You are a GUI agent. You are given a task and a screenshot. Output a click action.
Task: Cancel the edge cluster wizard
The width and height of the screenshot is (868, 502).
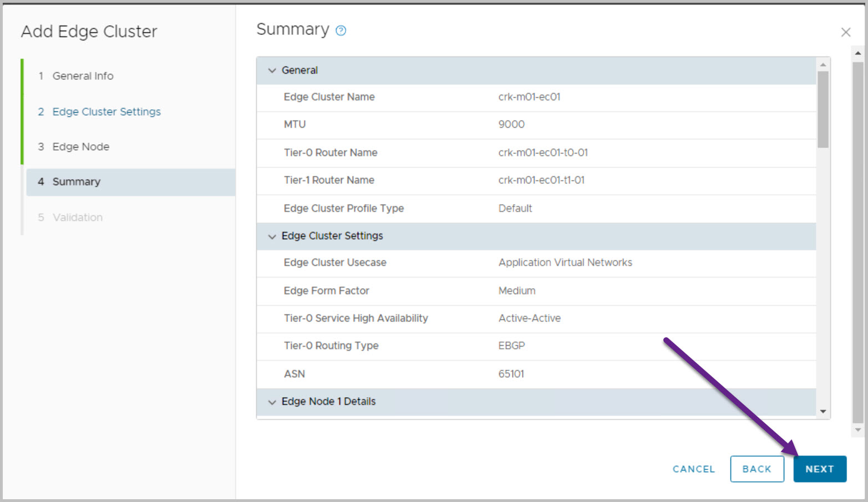coord(693,469)
